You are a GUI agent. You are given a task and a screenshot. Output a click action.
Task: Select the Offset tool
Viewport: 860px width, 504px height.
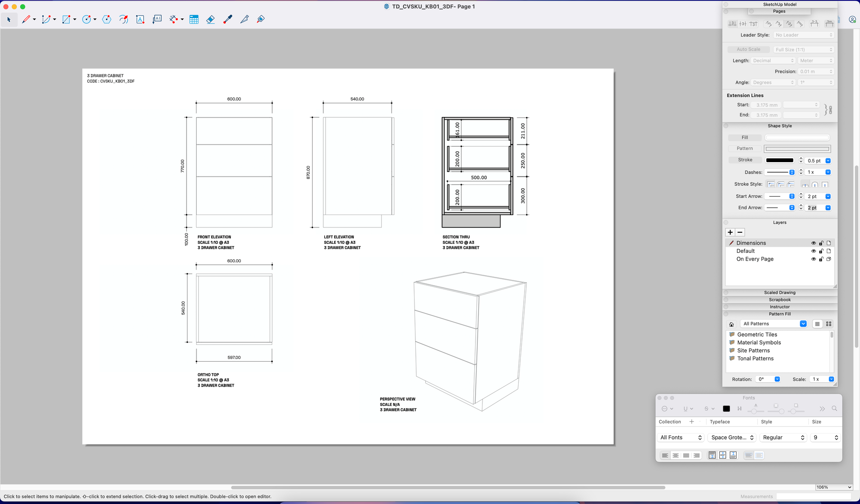124,19
